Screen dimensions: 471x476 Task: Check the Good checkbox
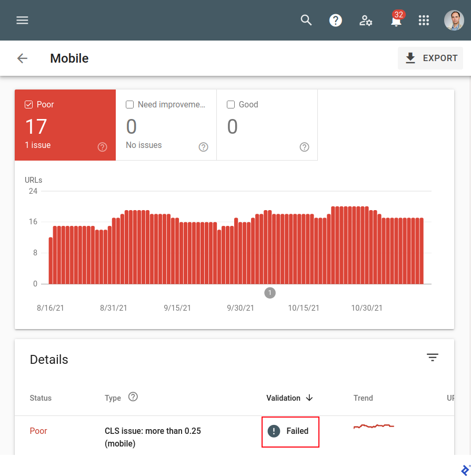coord(231,104)
